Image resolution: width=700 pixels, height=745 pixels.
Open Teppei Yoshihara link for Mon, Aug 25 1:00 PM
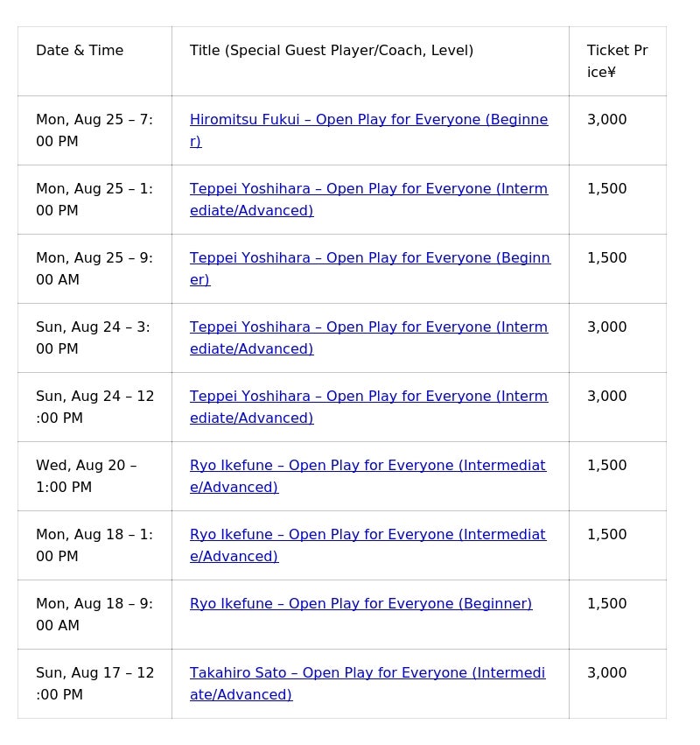point(368,189)
